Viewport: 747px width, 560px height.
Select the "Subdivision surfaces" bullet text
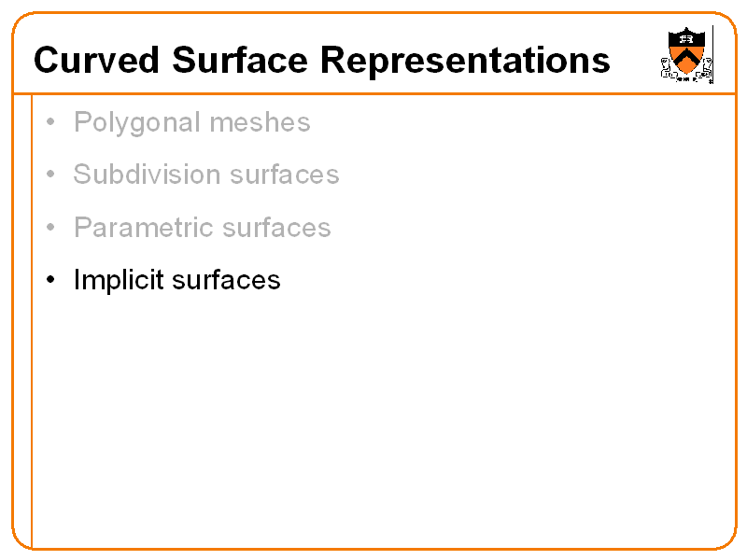205,175
